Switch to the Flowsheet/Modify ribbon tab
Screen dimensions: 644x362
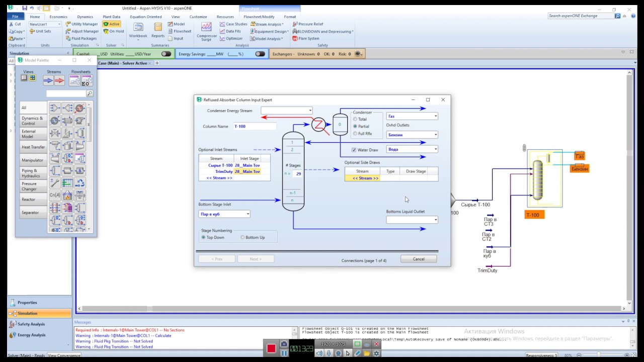[259, 17]
